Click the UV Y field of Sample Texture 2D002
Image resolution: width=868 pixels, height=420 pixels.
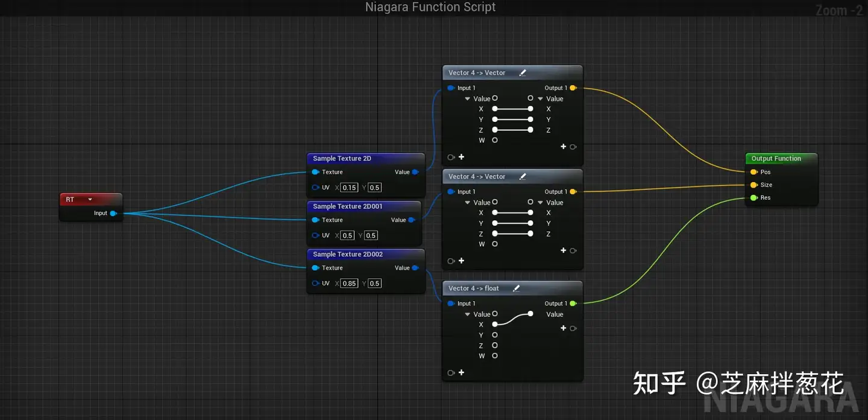coord(374,284)
